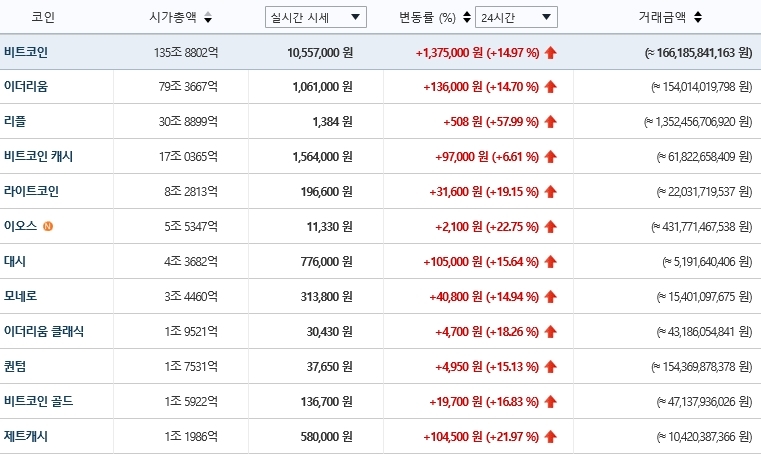The height and width of the screenshot is (454, 761).
Task: Click the volume (≈ 431,771,467,538 원)
Action: click(702, 227)
